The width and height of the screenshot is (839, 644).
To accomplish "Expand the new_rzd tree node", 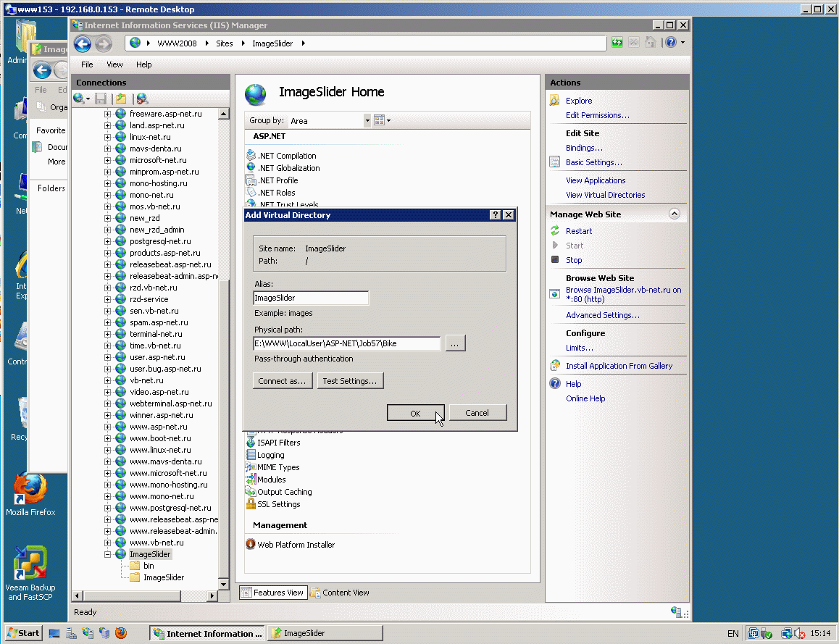I will coord(107,218).
